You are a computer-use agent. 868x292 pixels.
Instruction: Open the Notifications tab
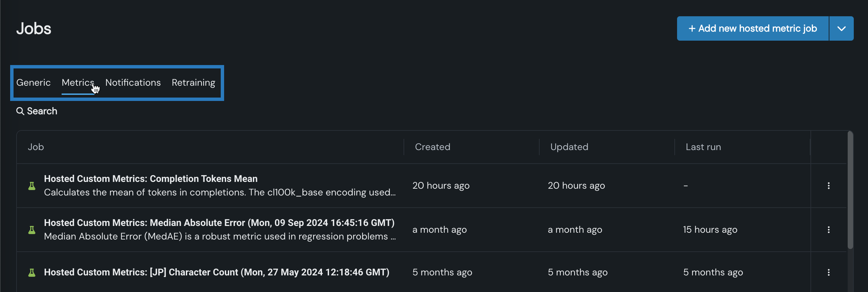[x=133, y=83]
